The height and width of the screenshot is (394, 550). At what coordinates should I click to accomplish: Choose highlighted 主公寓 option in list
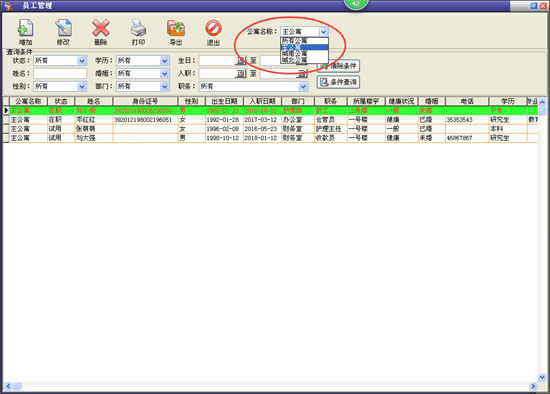point(304,47)
